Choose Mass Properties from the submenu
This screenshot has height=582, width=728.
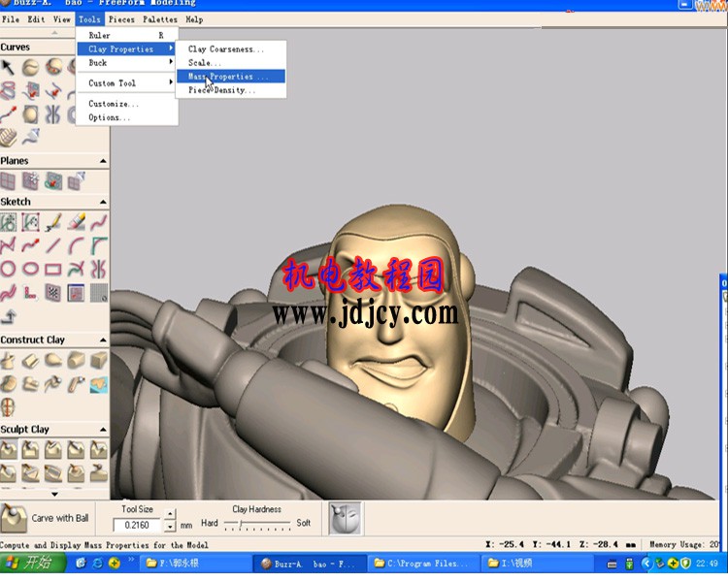(x=231, y=77)
